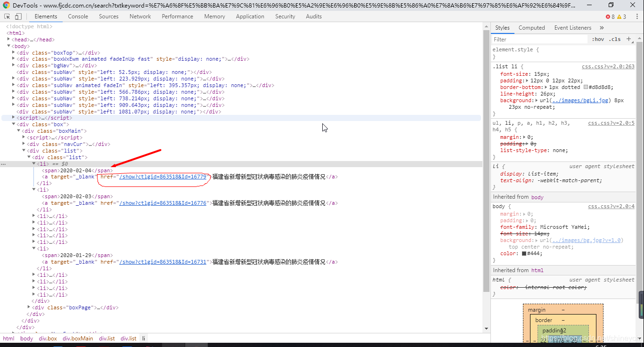The width and height of the screenshot is (644, 347).
Task: Expand border-bottom shorthand in .list li rule
Action: (x=546, y=88)
